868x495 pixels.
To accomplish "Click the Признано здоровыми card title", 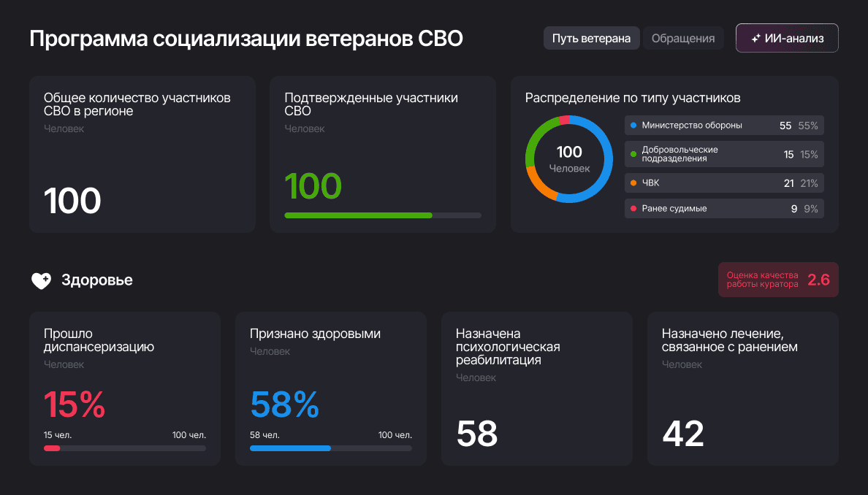I will (x=315, y=334).
